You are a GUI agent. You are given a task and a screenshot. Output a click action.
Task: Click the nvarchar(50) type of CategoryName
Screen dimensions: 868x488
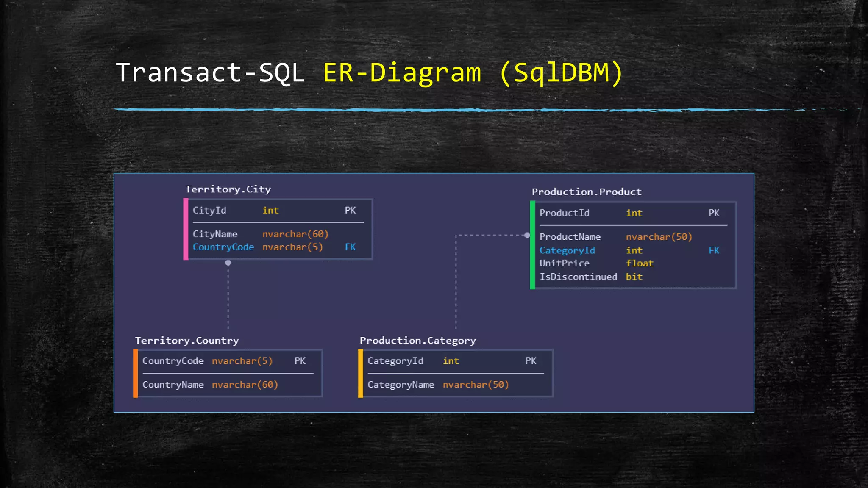[x=476, y=385]
